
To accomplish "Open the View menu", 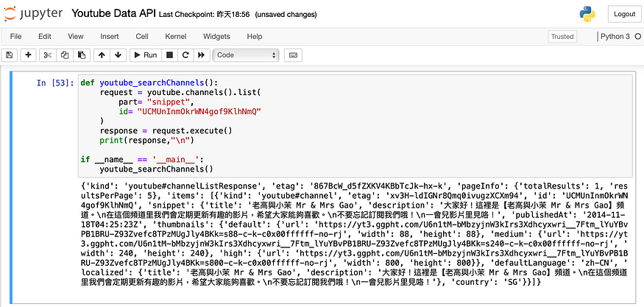I will (76, 37).
